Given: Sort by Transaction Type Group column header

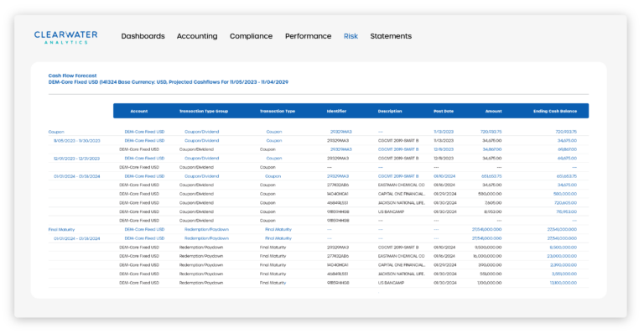Looking at the screenshot, I should [x=204, y=112].
